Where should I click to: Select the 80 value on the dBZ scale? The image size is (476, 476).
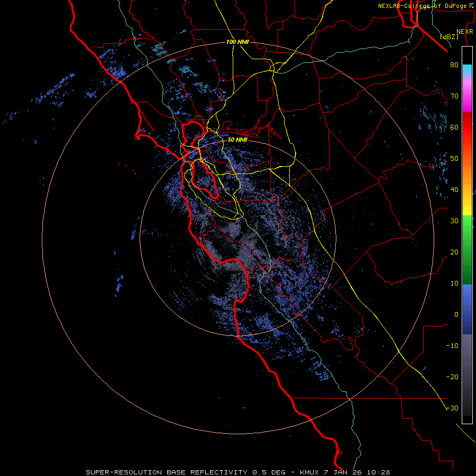[x=454, y=65]
